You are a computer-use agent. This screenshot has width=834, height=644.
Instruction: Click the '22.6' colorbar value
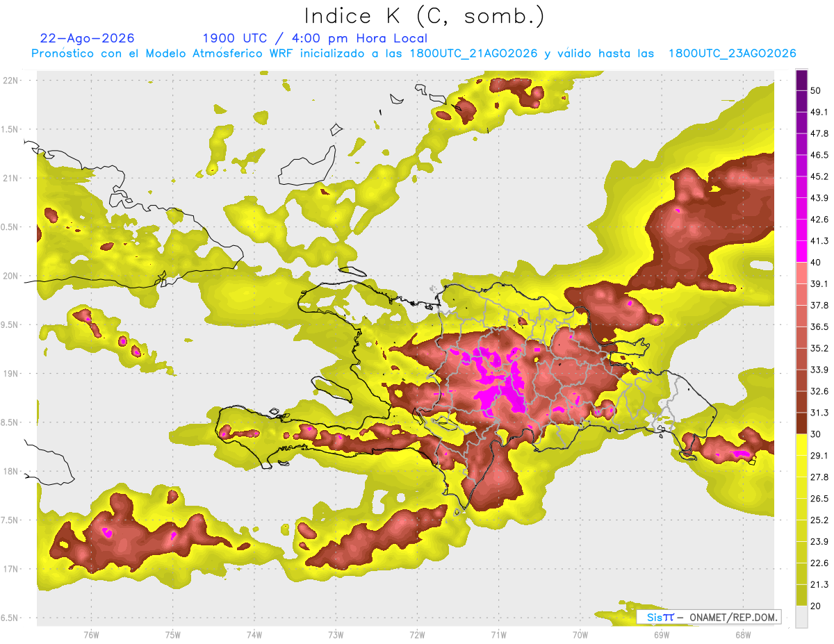tap(819, 563)
